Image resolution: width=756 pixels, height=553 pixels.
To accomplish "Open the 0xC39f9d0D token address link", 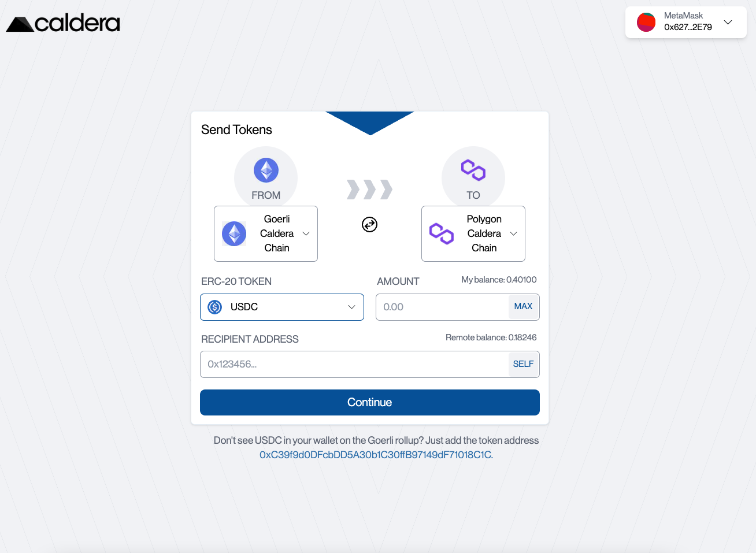I will tap(376, 455).
